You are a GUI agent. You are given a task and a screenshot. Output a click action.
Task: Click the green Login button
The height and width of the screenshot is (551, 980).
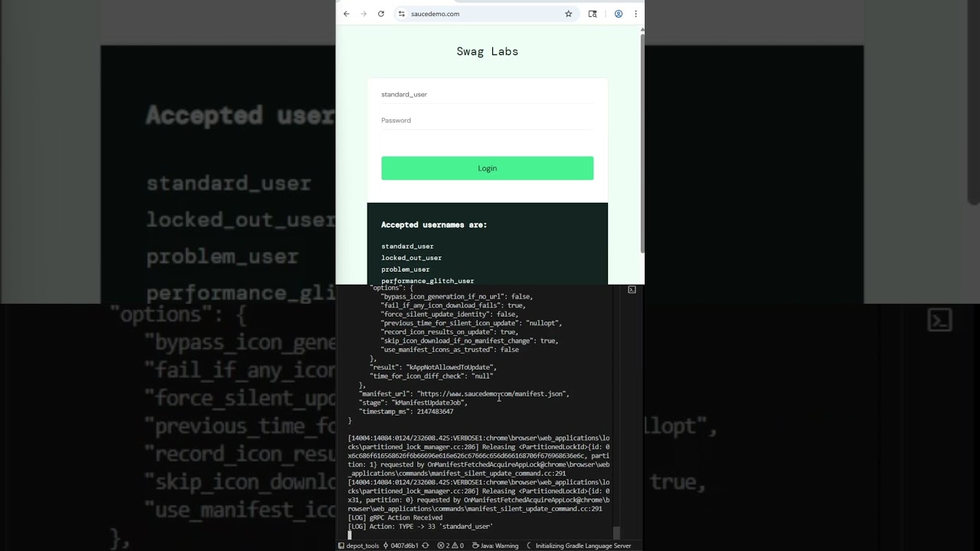pos(487,168)
